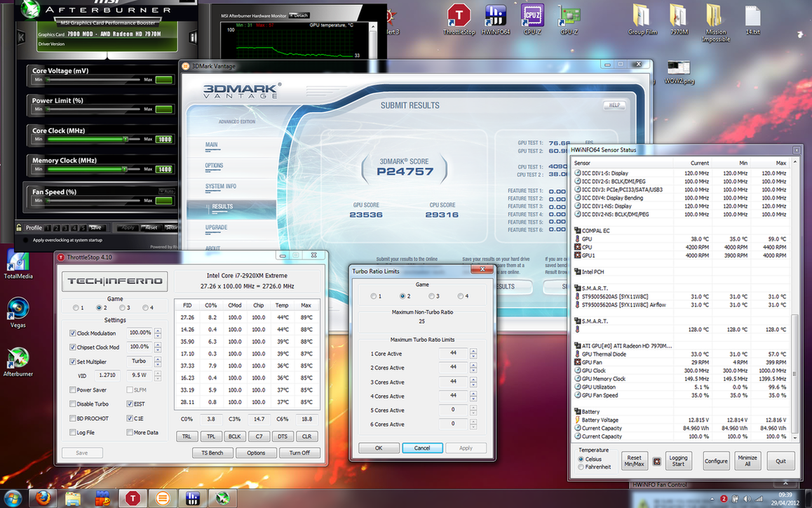Open the Options section in 3DMark Vantage
Screen dimensions: 812x508
(x=214, y=166)
